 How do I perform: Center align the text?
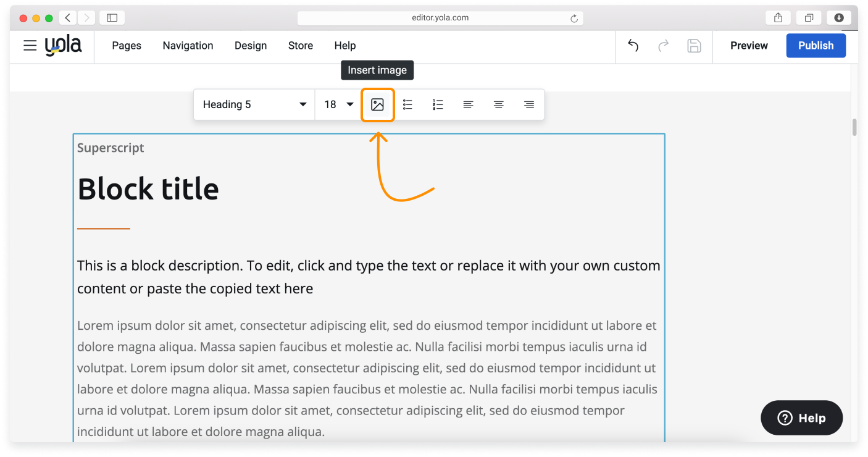pyautogui.click(x=498, y=105)
